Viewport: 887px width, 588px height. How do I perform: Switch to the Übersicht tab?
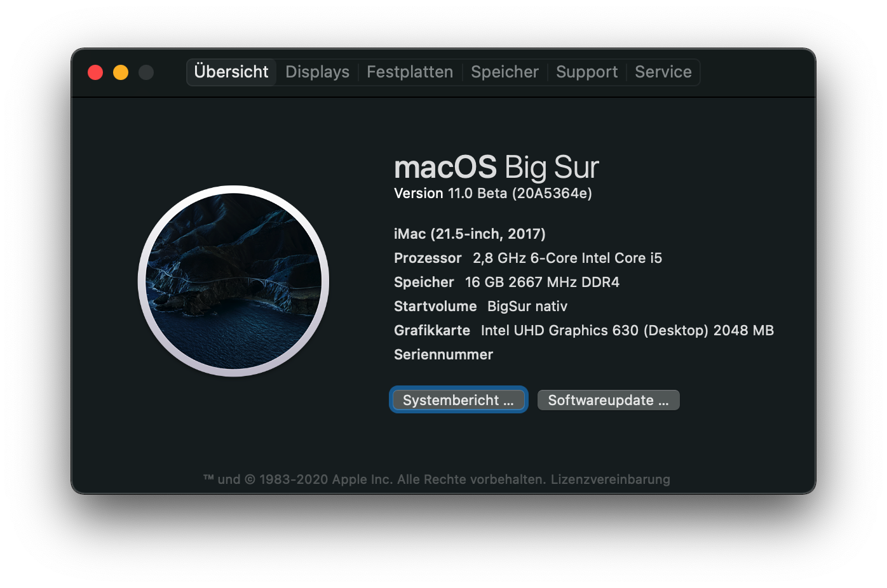click(231, 72)
